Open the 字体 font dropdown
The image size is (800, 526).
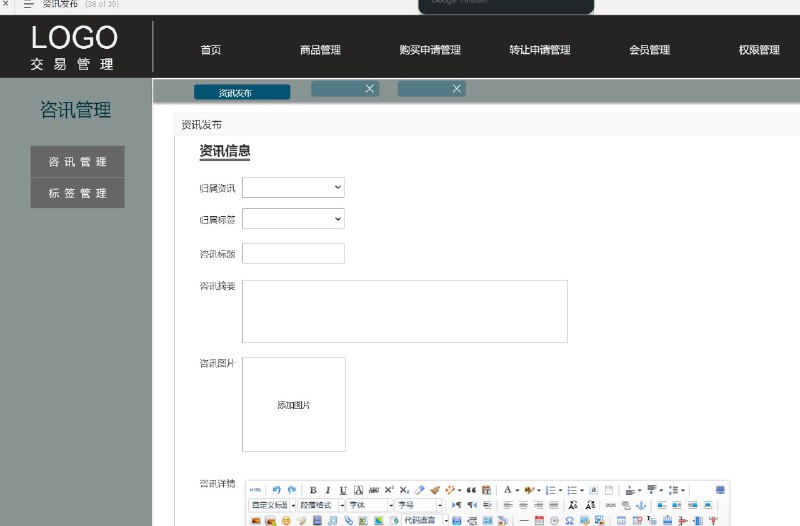coord(370,505)
